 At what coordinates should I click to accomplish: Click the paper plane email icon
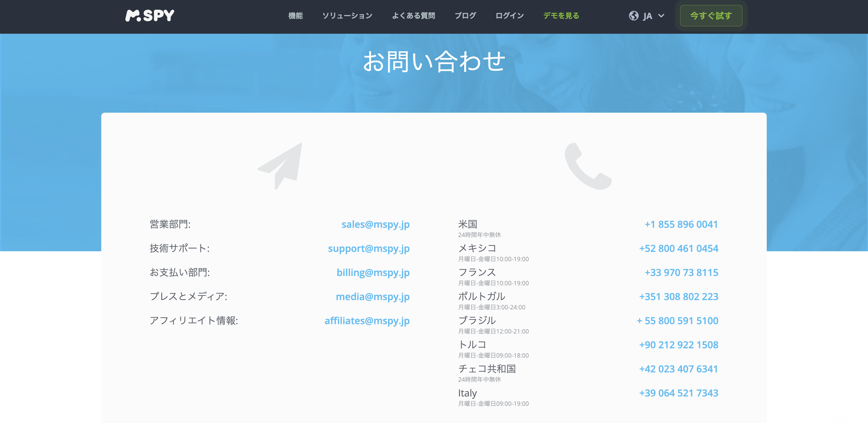[280, 166]
